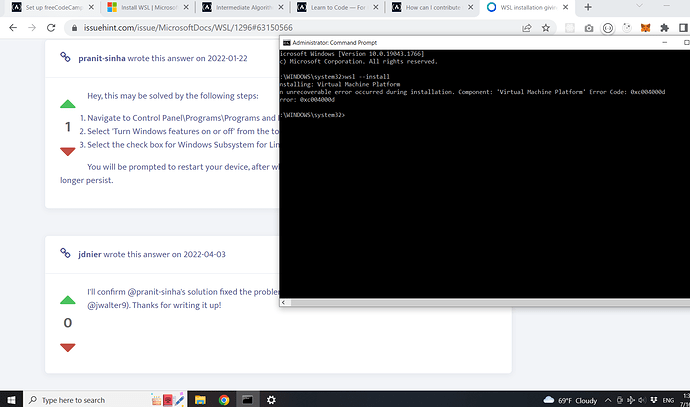Downvote jdnier's answer
690x407 pixels.
68,348
